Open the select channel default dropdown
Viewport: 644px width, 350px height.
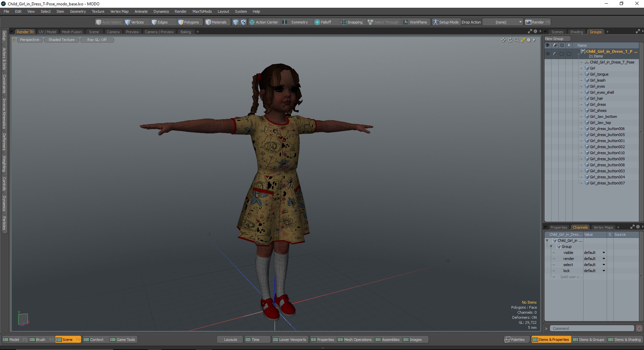pos(594,265)
